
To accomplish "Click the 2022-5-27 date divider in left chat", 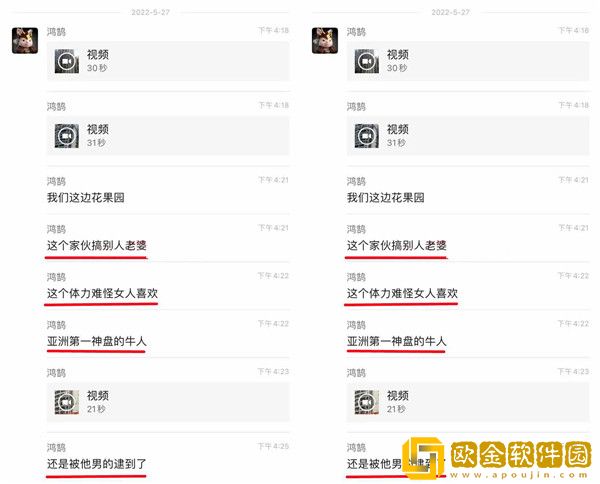I will click(150, 12).
